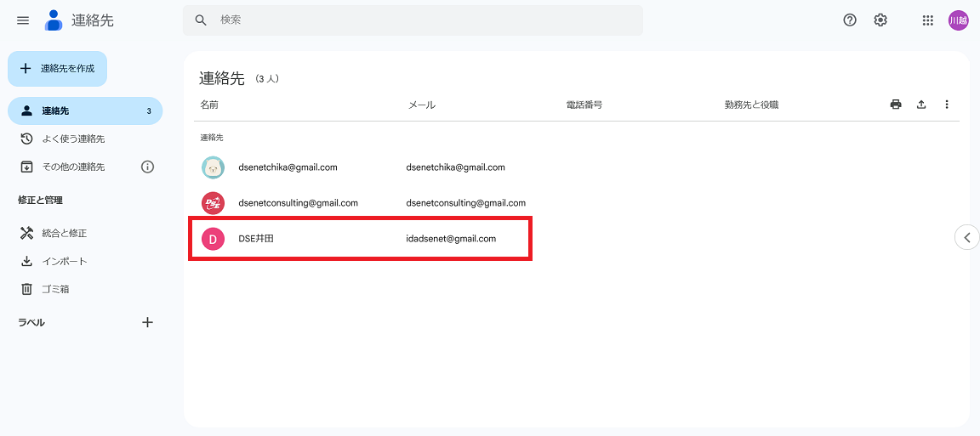This screenshot has height=436, width=980.
Task: Open 統合と修正 in the sidebar
Action: click(64, 233)
